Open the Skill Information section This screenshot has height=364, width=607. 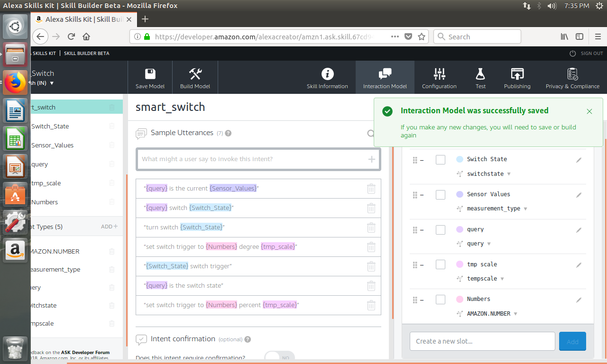pos(327,78)
